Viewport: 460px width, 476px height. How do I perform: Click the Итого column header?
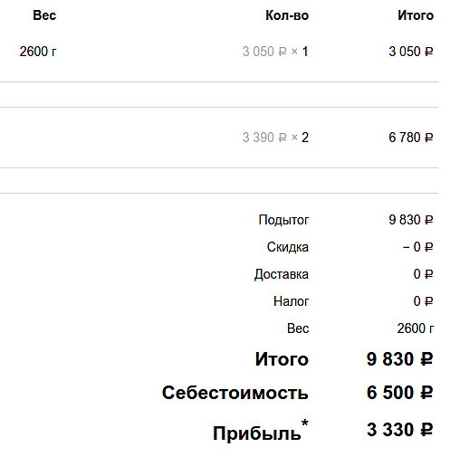(416, 15)
